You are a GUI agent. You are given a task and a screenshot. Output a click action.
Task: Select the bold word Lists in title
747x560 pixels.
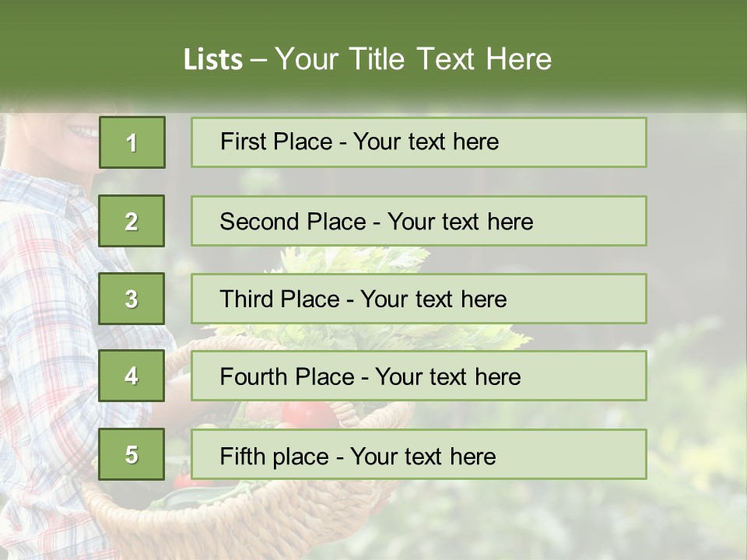(213, 60)
